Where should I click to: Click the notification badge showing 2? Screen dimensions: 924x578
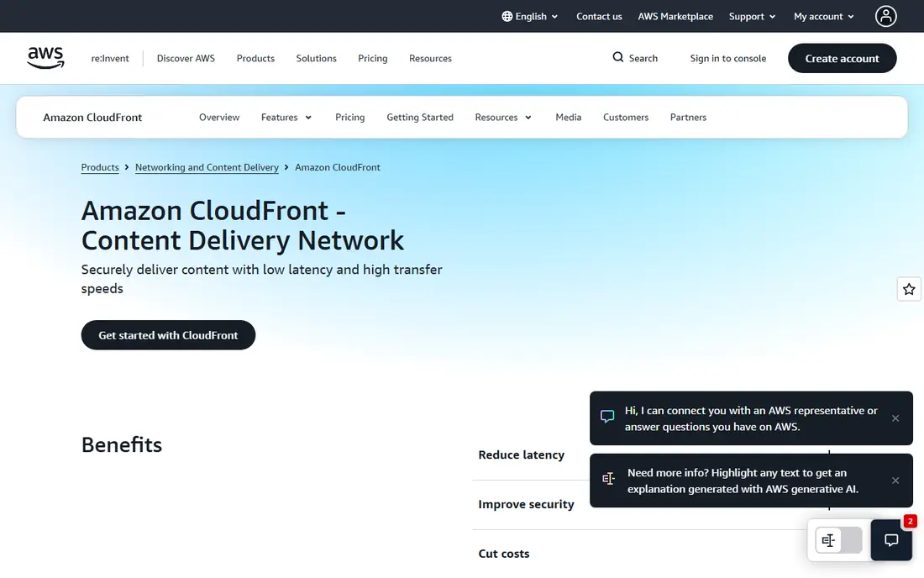910,521
